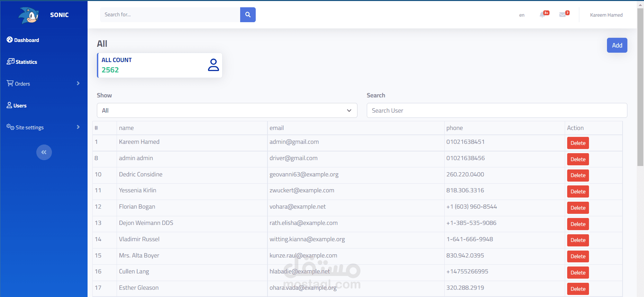The height and width of the screenshot is (297, 644).
Task: Switch language using the en selector
Action: 521,15
